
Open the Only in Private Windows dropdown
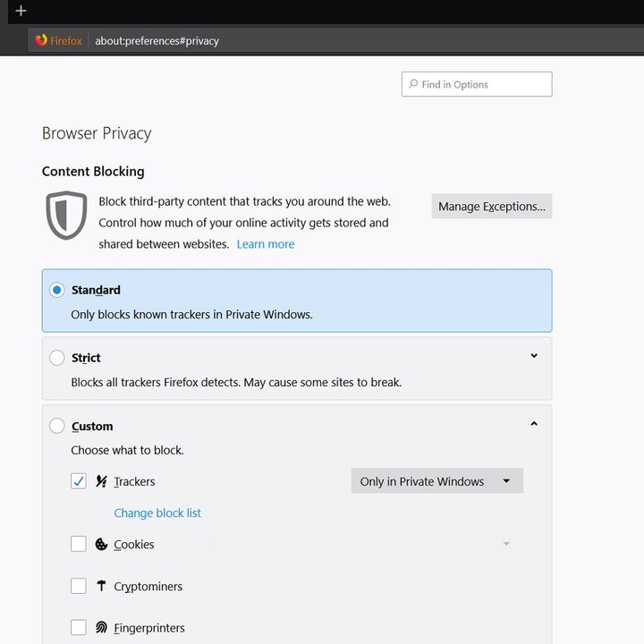pyautogui.click(x=437, y=481)
